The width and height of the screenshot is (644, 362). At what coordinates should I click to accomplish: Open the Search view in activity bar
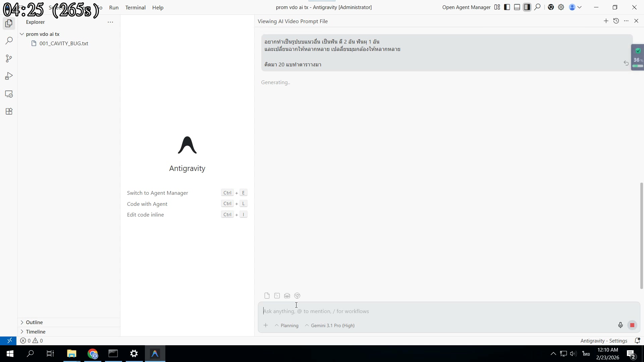[x=9, y=41]
